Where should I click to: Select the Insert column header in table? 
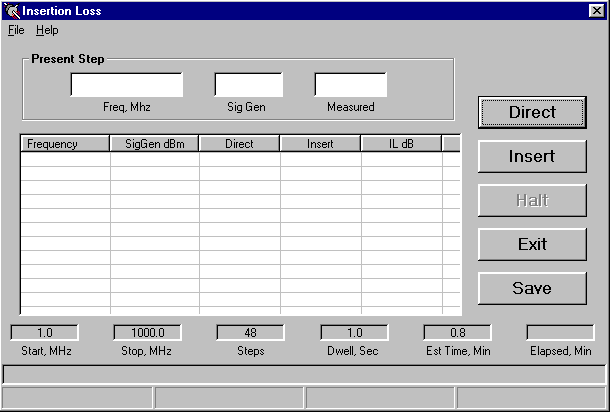point(320,144)
